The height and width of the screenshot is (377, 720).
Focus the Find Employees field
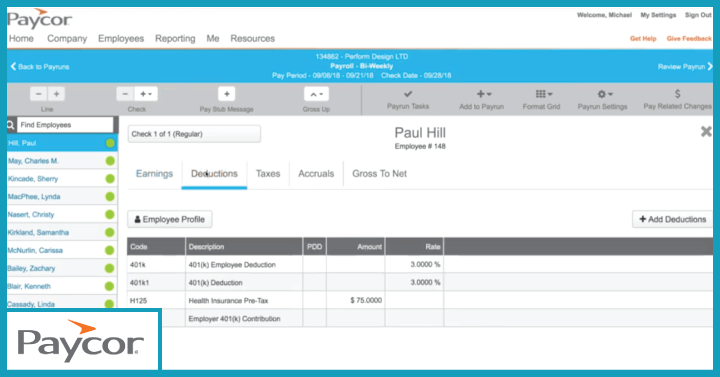tap(65, 125)
